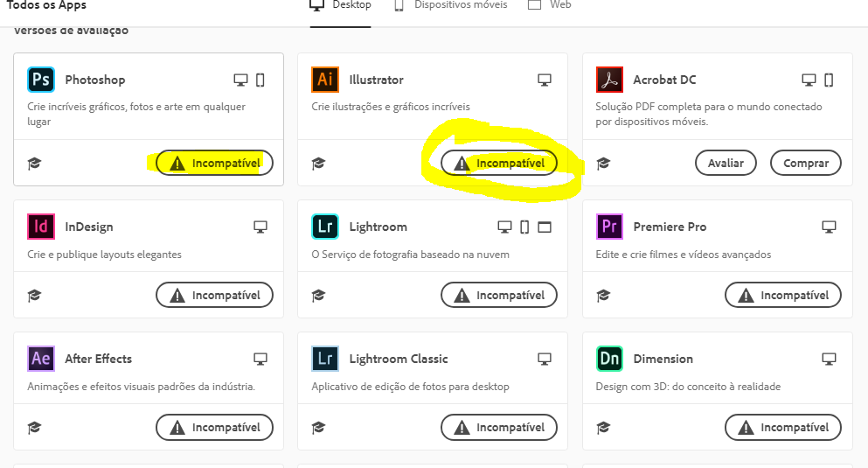The image size is (868, 468).
Task: Click the After Effects Ae app icon
Action: [x=41, y=359]
